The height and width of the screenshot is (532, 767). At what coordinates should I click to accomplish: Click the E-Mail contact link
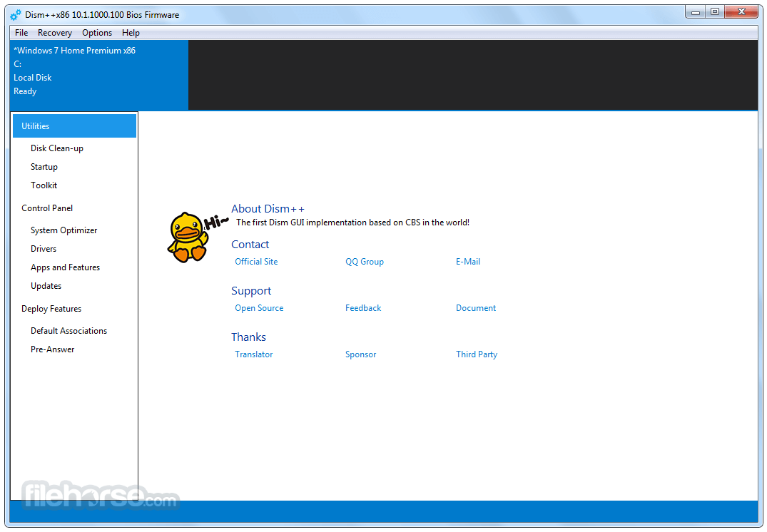pyautogui.click(x=467, y=262)
